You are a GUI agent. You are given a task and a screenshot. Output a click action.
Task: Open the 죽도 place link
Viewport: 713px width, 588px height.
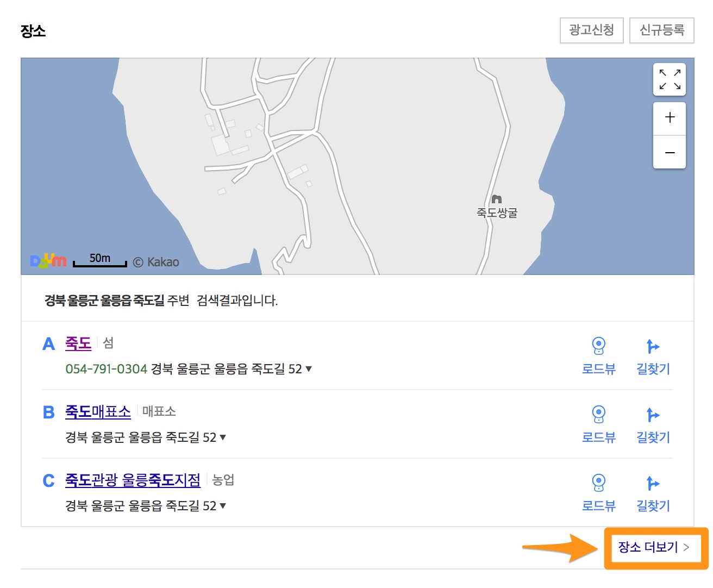(x=78, y=343)
